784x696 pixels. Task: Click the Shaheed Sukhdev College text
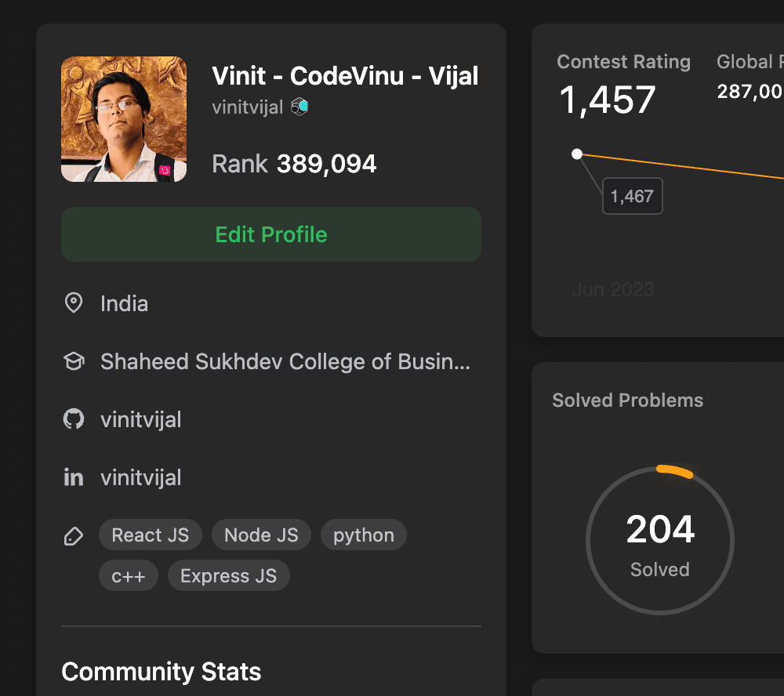pyautogui.click(x=285, y=361)
